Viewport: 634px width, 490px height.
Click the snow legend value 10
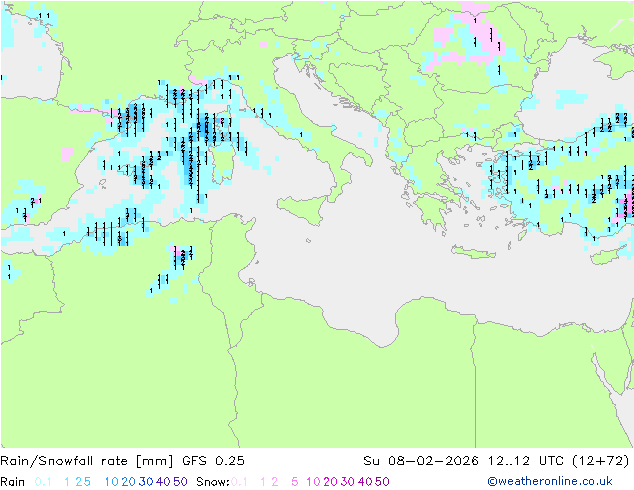pyautogui.click(x=313, y=482)
